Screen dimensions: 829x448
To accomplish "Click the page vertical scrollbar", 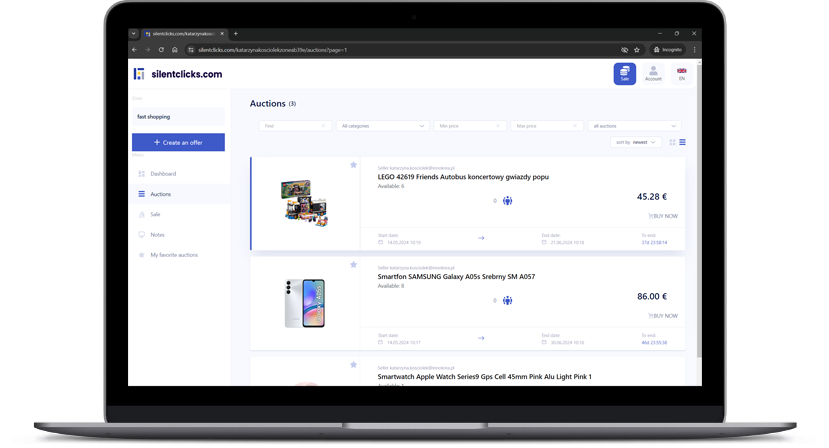I will point(699,209).
